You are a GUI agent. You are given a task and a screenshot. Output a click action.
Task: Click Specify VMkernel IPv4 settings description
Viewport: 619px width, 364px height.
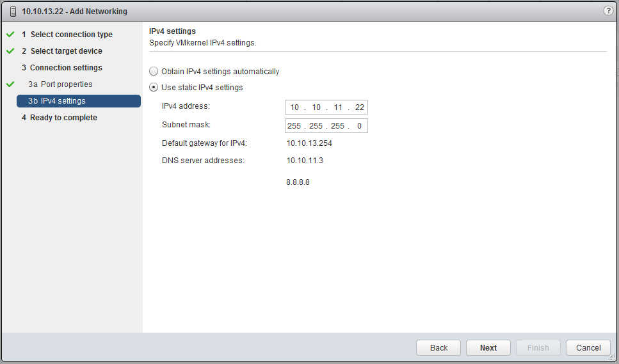pos(203,43)
